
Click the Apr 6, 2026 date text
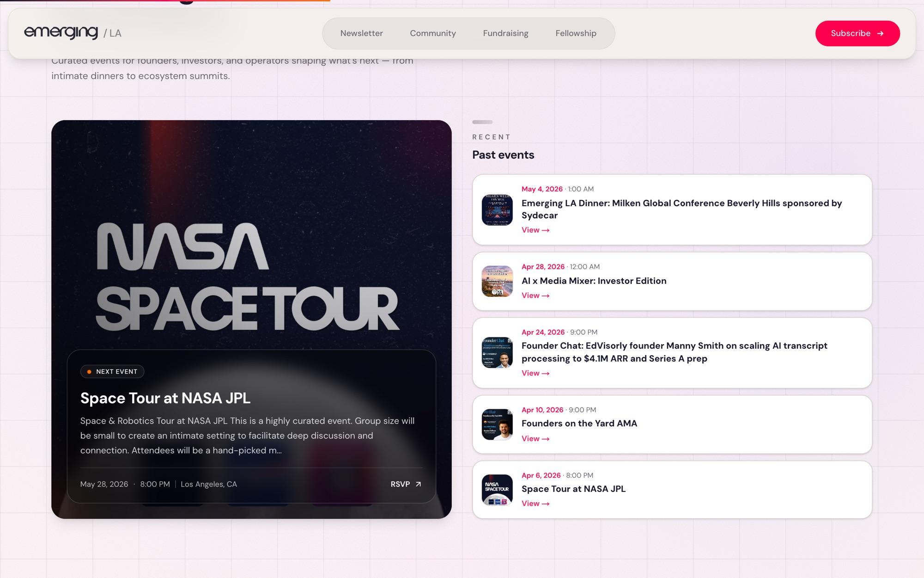pos(541,475)
